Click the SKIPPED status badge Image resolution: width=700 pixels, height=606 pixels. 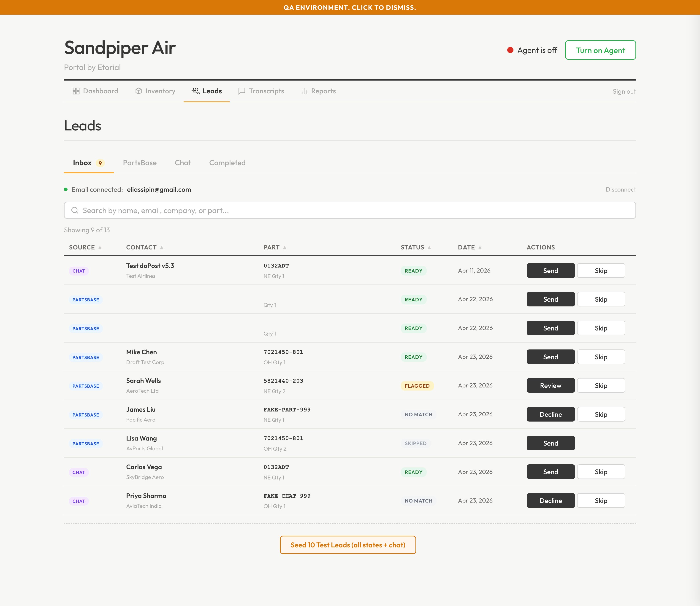click(x=415, y=443)
